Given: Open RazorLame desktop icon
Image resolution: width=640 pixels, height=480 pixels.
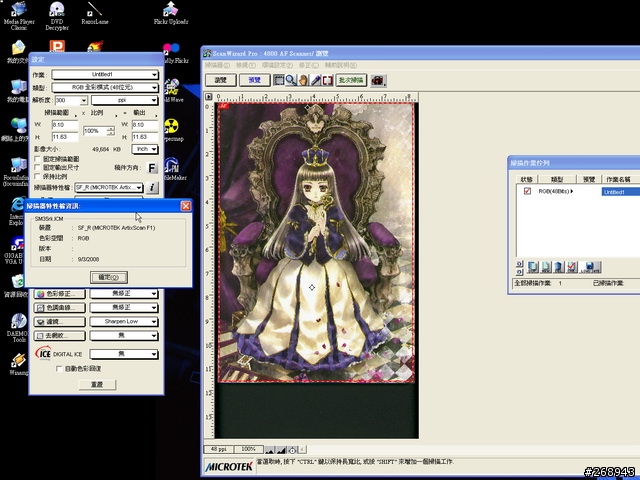Looking at the screenshot, I should pos(95,13).
